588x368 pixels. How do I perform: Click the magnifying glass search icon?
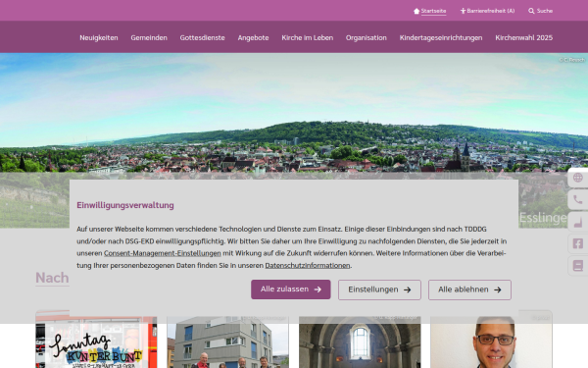(x=531, y=11)
